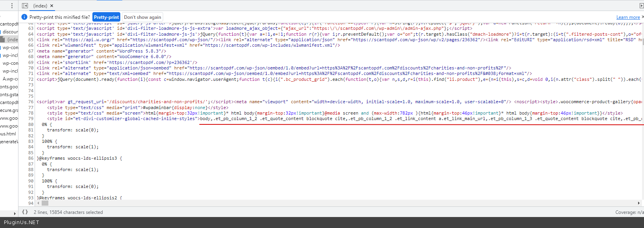This screenshot has width=644, height=228.
Task: Select the (index) editor tab
Action: pos(40,6)
